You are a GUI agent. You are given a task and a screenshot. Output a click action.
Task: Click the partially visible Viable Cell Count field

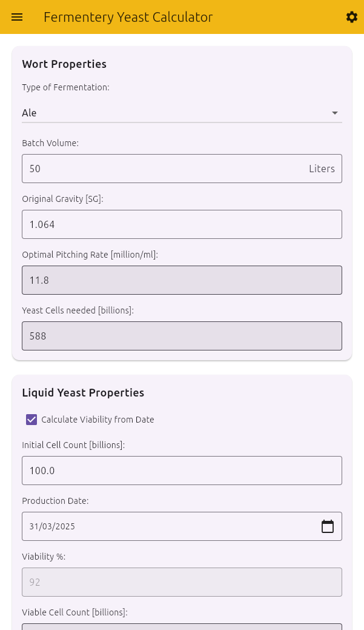point(182,627)
